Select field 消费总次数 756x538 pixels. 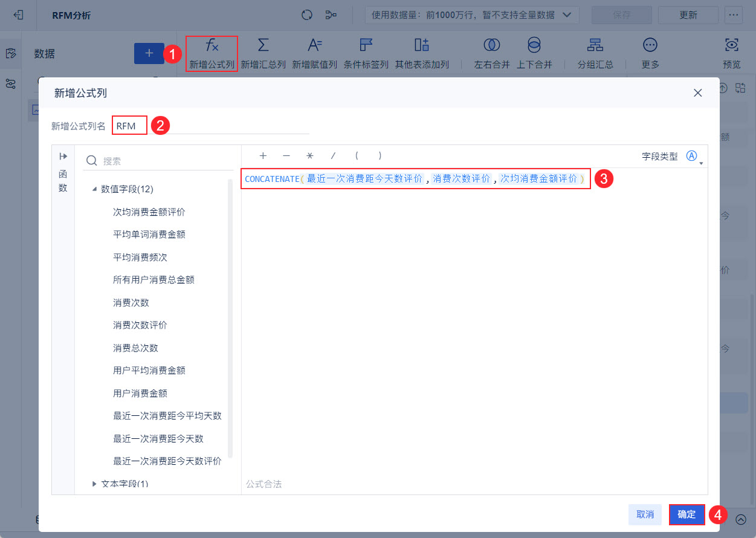pyautogui.click(x=135, y=348)
